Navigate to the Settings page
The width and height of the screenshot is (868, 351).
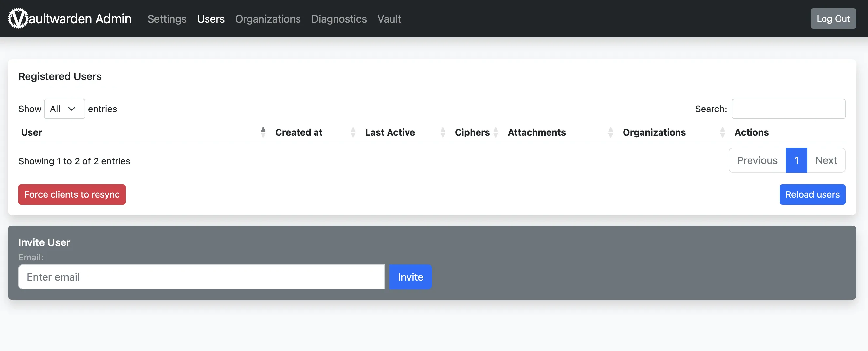(167, 19)
